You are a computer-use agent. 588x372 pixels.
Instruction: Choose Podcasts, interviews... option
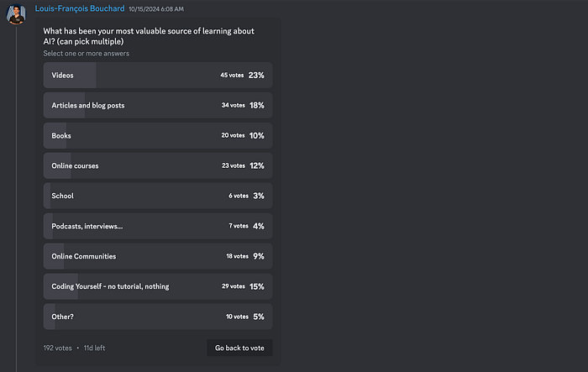tap(158, 226)
